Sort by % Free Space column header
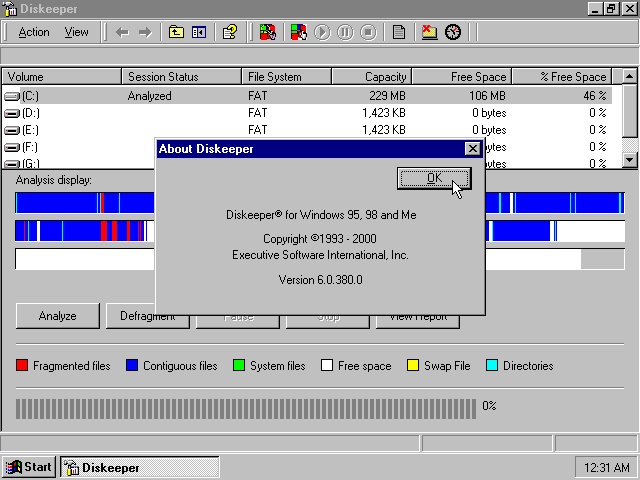This screenshot has width=640, height=480. point(562,77)
